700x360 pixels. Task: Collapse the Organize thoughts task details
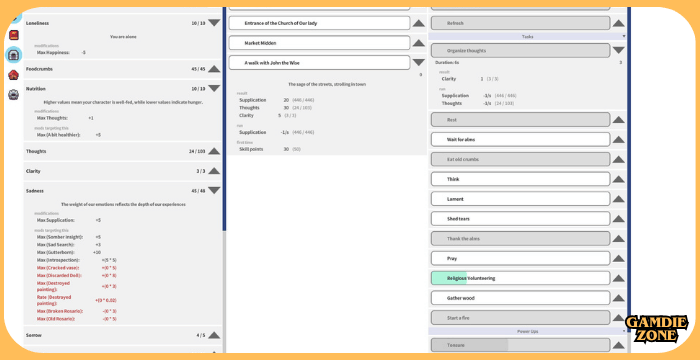pyautogui.click(x=618, y=50)
